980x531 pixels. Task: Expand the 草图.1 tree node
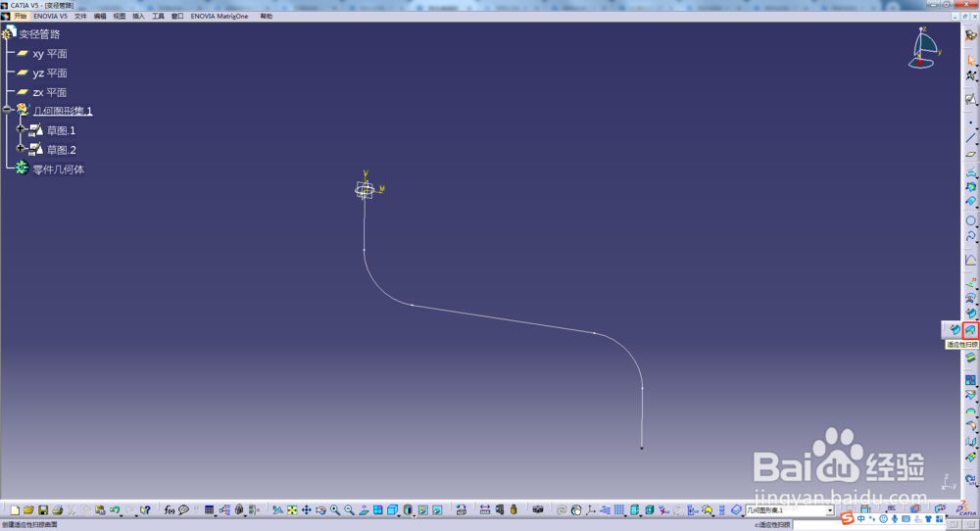point(20,129)
